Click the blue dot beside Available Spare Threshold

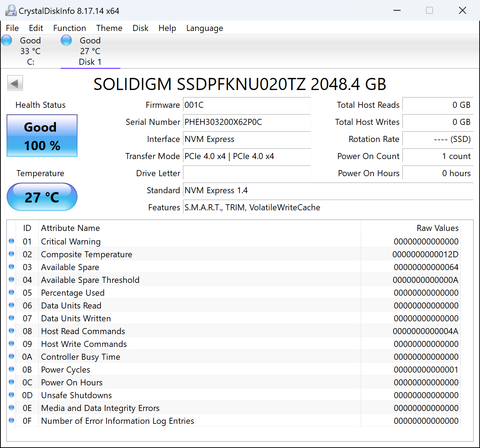point(11,279)
